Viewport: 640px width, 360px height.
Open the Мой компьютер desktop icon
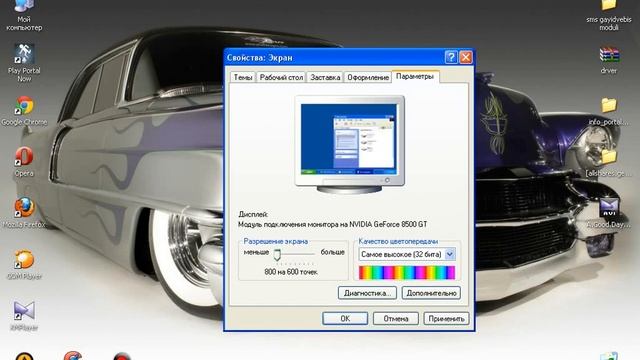point(24,16)
